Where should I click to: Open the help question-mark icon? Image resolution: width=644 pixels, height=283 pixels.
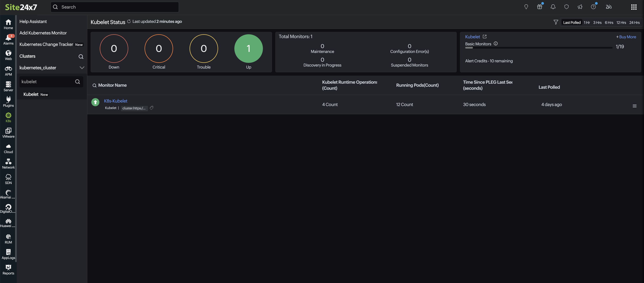[x=593, y=7]
